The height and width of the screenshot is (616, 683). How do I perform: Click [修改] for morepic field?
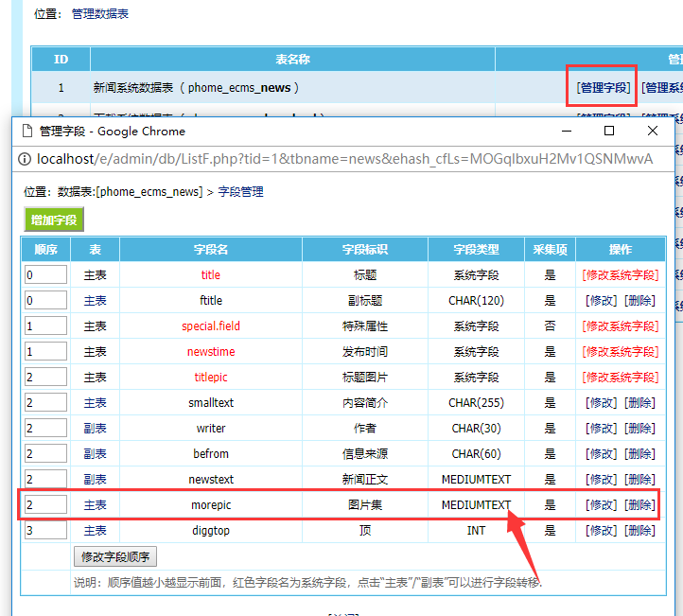pos(601,505)
